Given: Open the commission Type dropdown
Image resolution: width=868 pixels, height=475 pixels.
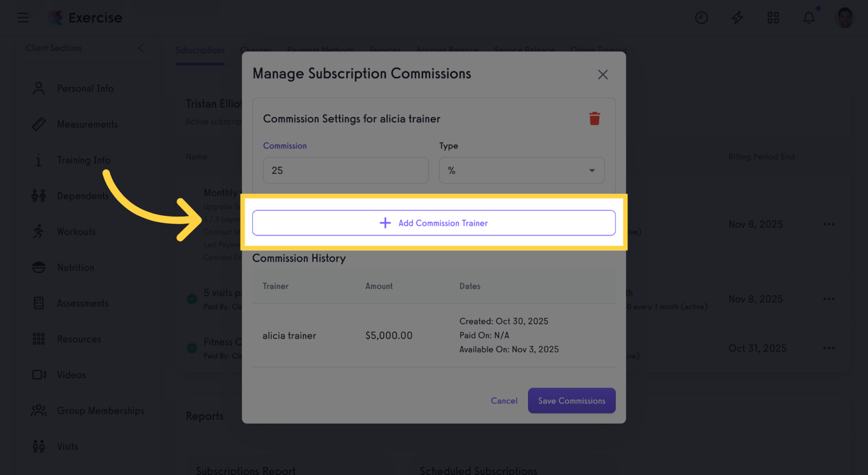Looking at the screenshot, I should click(521, 170).
